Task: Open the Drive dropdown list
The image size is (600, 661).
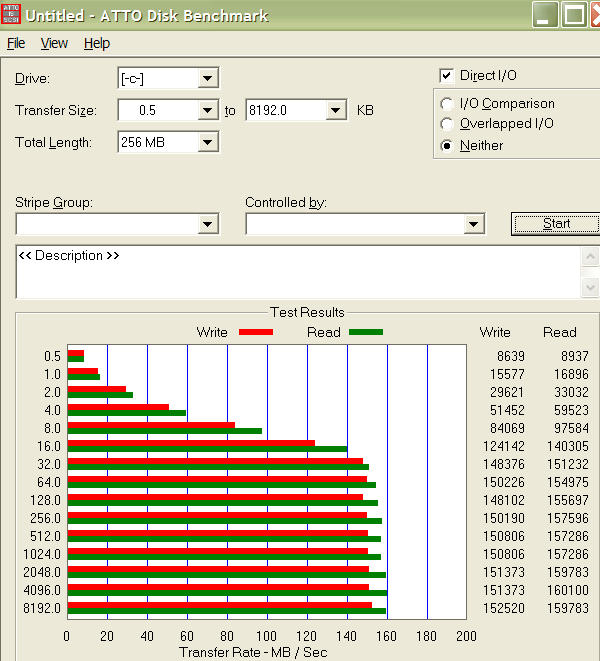Action: click(x=207, y=78)
